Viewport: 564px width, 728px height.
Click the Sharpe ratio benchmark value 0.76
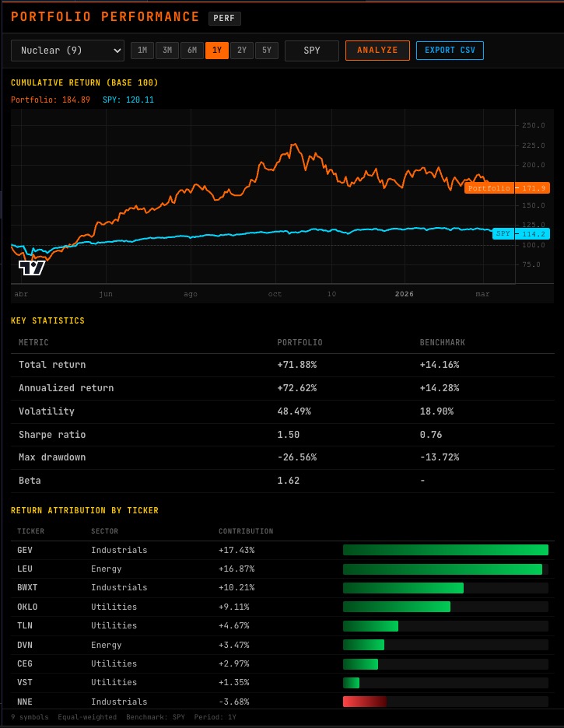click(431, 435)
